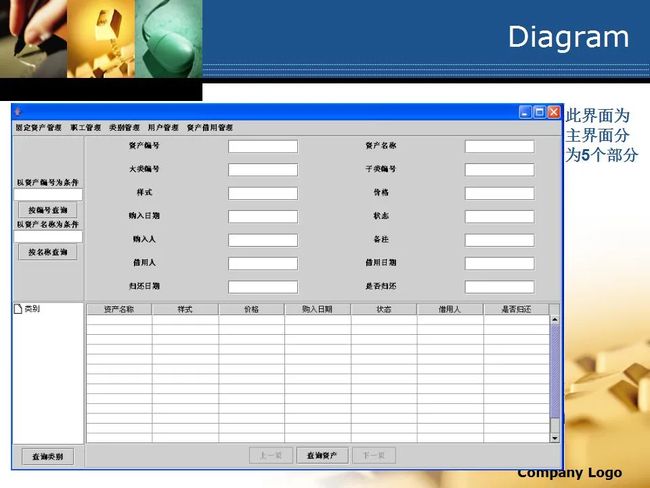Image resolution: width=650 pixels, height=488 pixels.
Task: Click the 状态 table column header
Action: pos(384,309)
